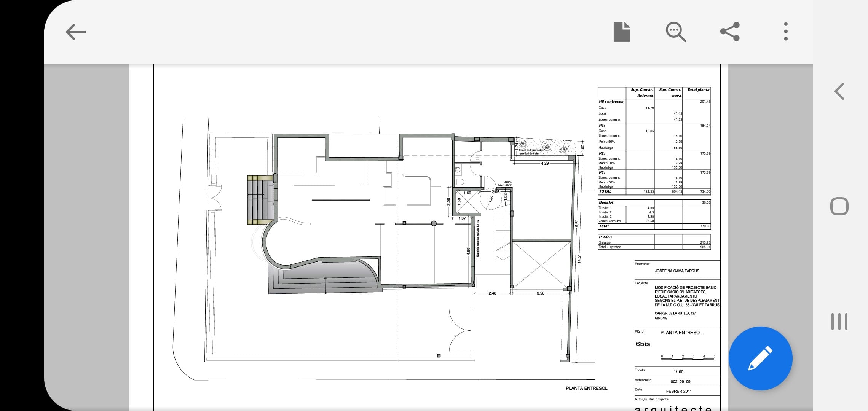868x411 pixels.
Task: Tap the 0-5 graphic scale bar
Action: click(x=688, y=358)
